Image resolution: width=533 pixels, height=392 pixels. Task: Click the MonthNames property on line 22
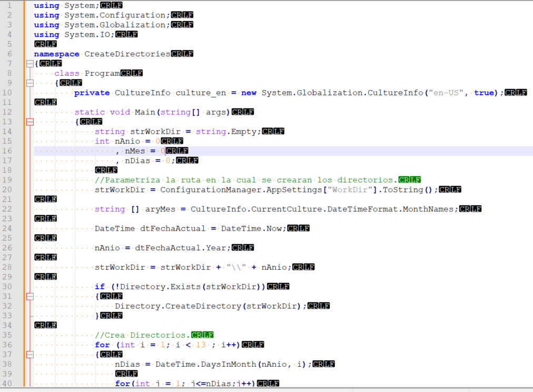point(430,210)
